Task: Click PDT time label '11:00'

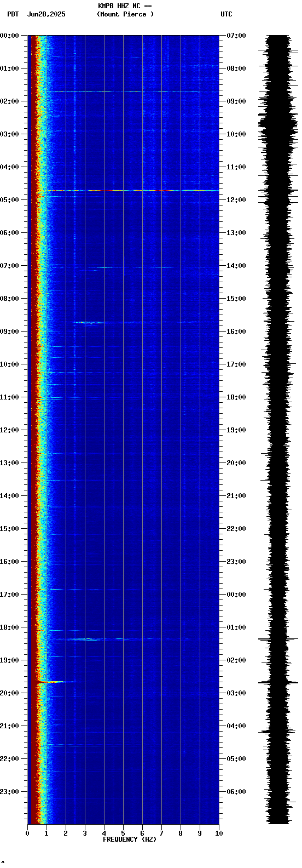Action: click(x=9, y=397)
